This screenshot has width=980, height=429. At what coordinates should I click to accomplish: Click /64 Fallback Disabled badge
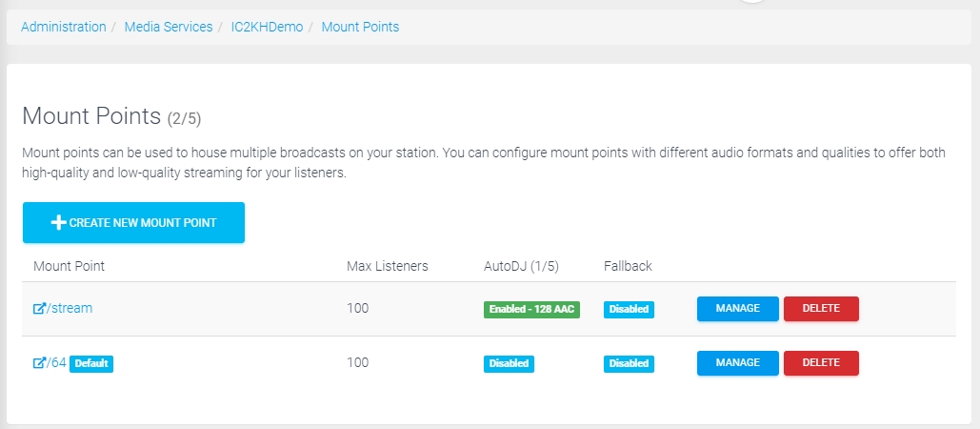pyautogui.click(x=629, y=364)
